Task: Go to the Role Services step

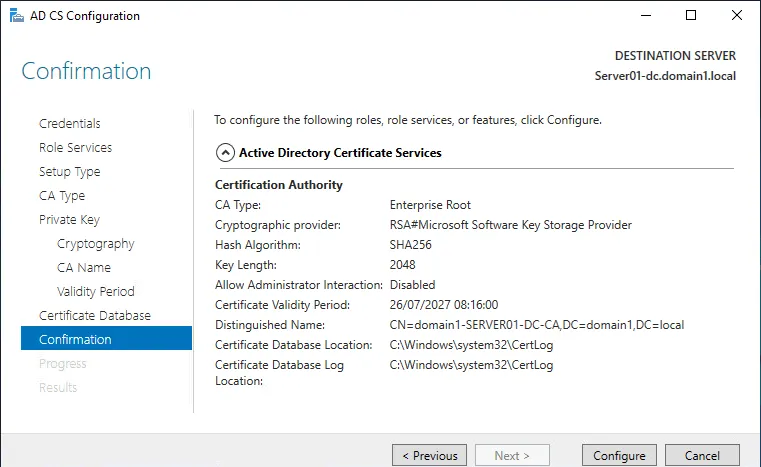Action: click(75, 148)
